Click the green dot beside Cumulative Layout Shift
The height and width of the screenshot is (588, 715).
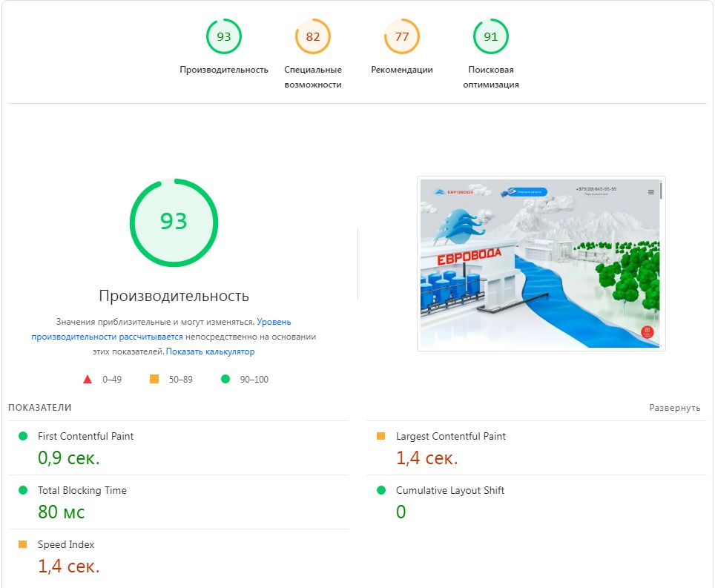(x=383, y=490)
